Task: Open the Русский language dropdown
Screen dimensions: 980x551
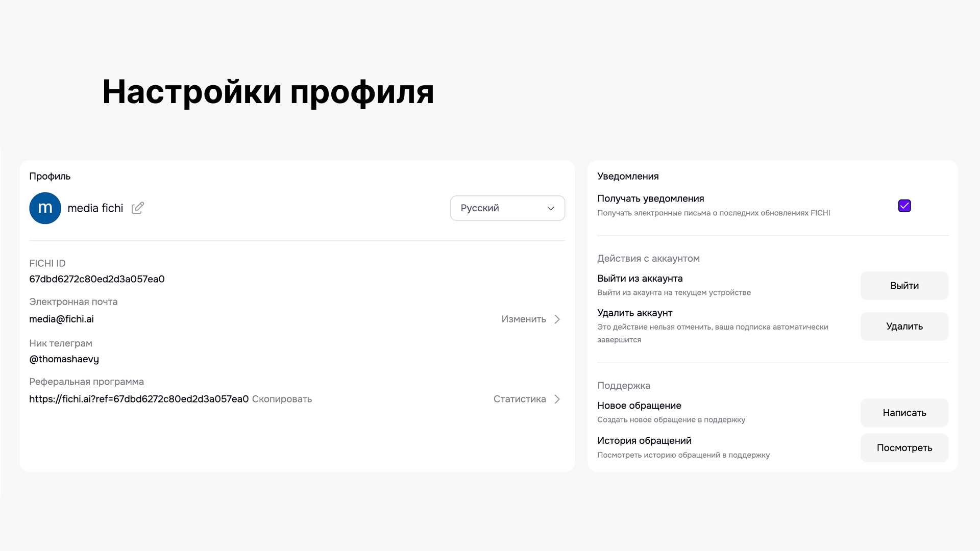Action: pos(507,208)
